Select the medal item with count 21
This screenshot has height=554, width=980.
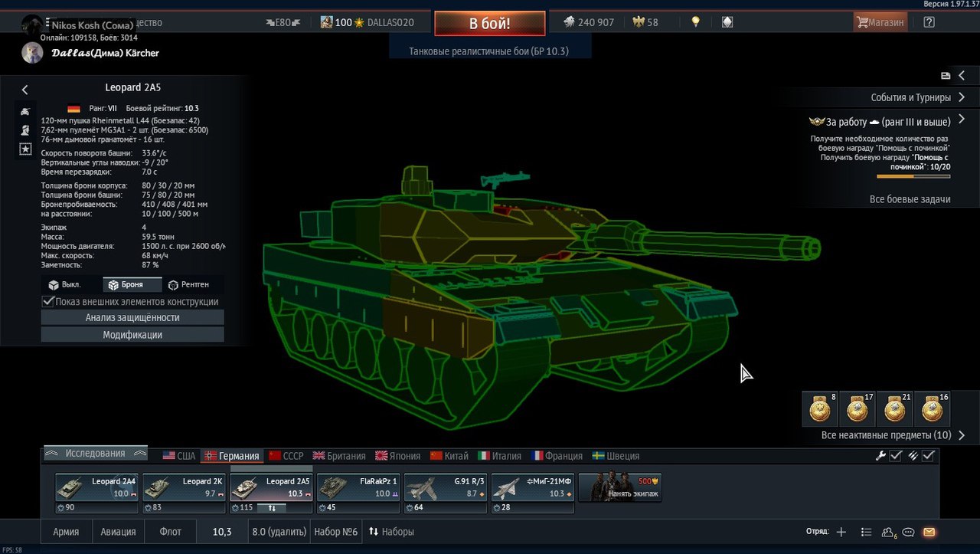click(x=894, y=409)
